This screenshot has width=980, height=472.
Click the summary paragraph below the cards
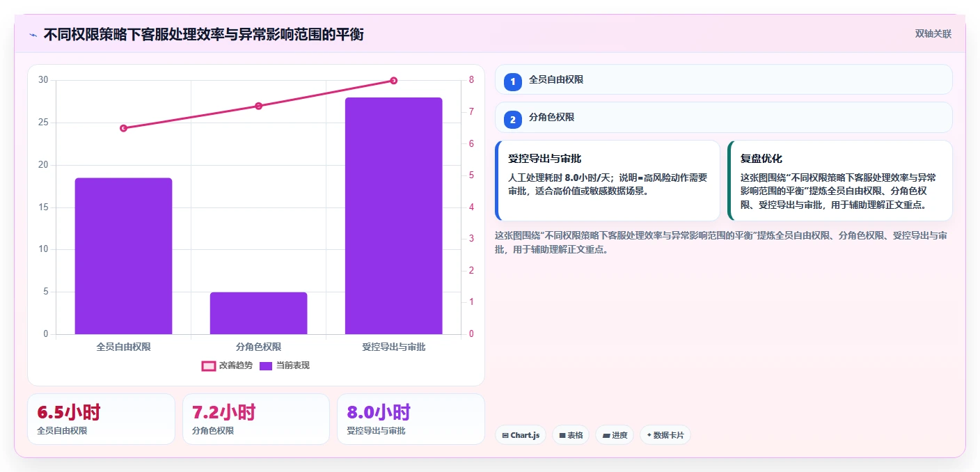720,242
